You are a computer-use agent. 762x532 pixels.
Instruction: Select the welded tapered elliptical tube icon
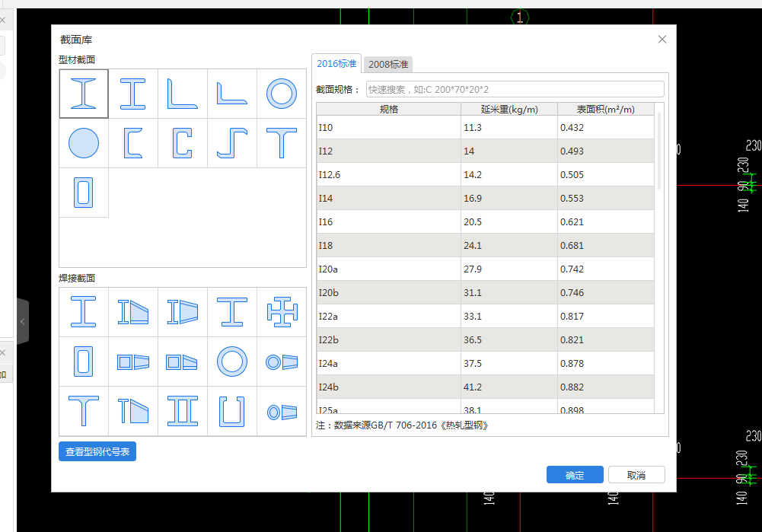pyautogui.click(x=282, y=411)
